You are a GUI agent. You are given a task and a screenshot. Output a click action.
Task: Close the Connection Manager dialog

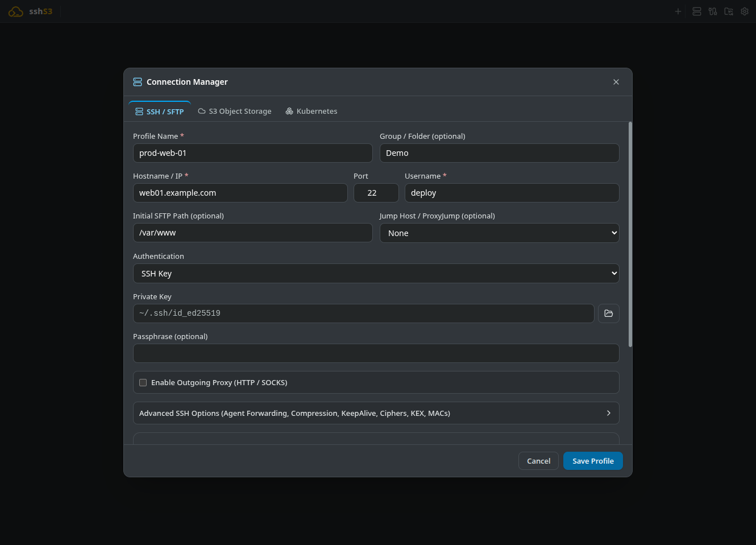[x=616, y=82]
